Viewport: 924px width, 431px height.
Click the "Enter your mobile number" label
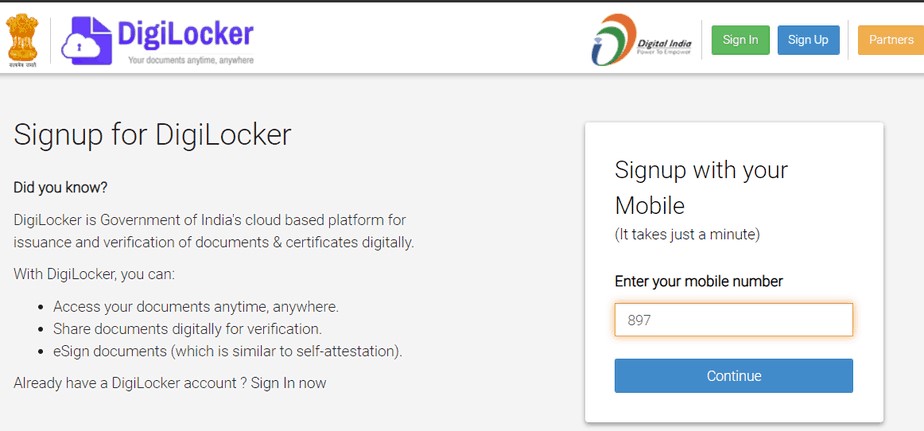tap(698, 281)
